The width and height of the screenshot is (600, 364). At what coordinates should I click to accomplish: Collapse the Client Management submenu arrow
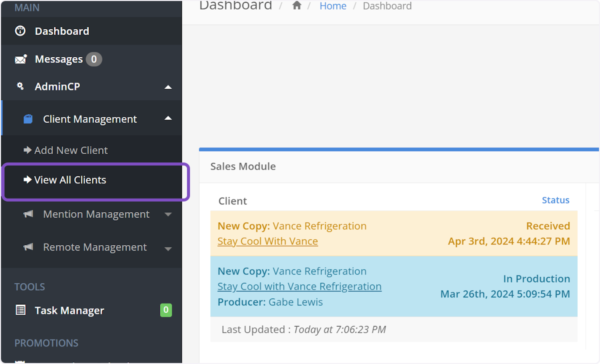click(168, 118)
